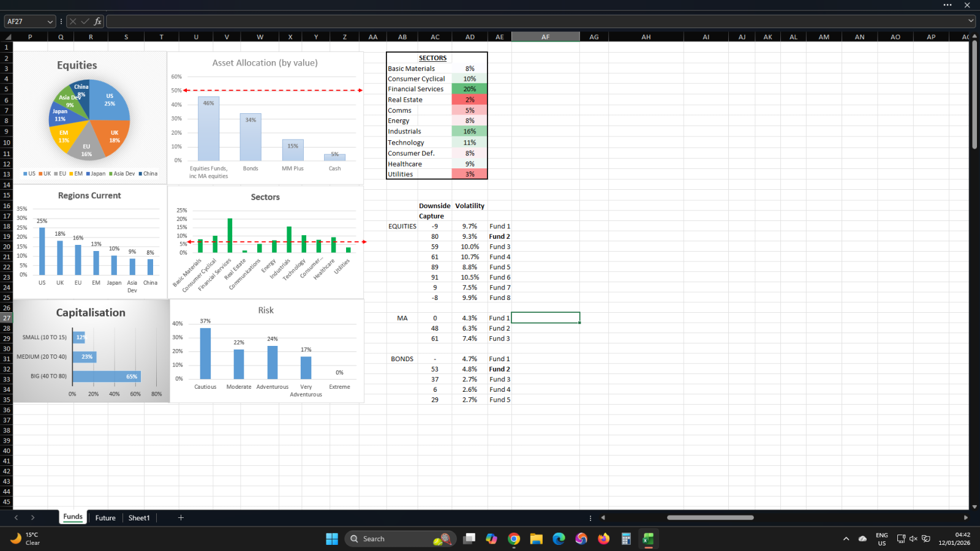Click the Select All corner triangle
Screen dimensions: 980x551
pos(7,37)
